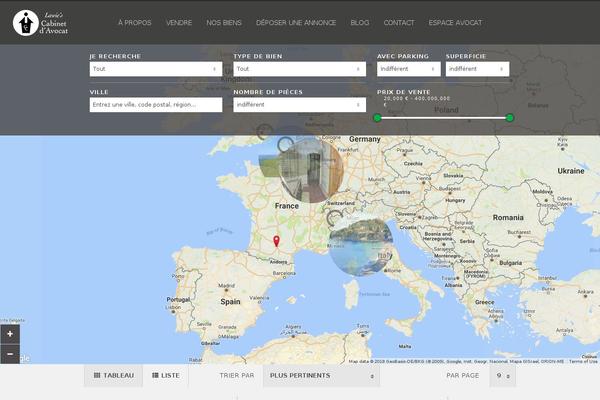Click the Cabinet d'Avocat logo

pos(41,23)
